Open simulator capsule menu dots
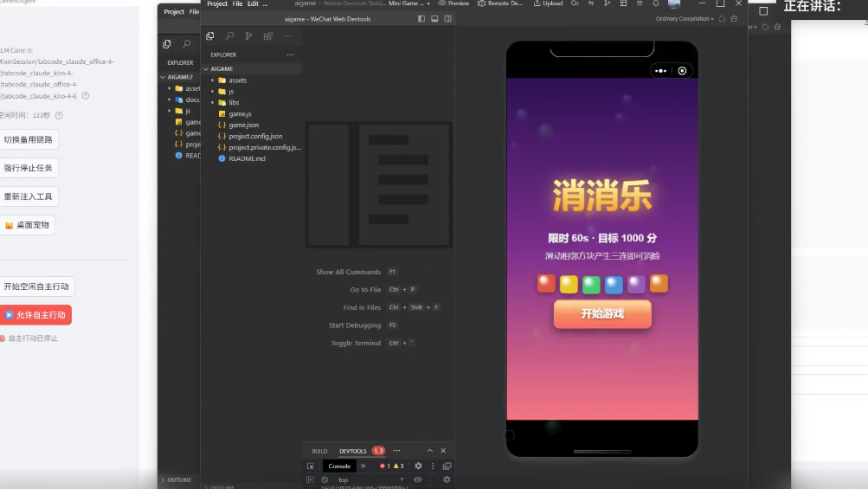This screenshot has width=868, height=489. (x=661, y=71)
